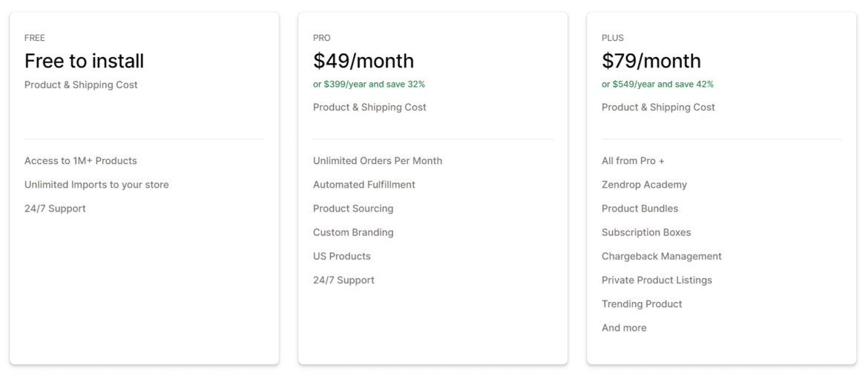The width and height of the screenshot is (868, 377).
Task: Click "Trending Product" in the Plus plan
Action: pos(642,304)
